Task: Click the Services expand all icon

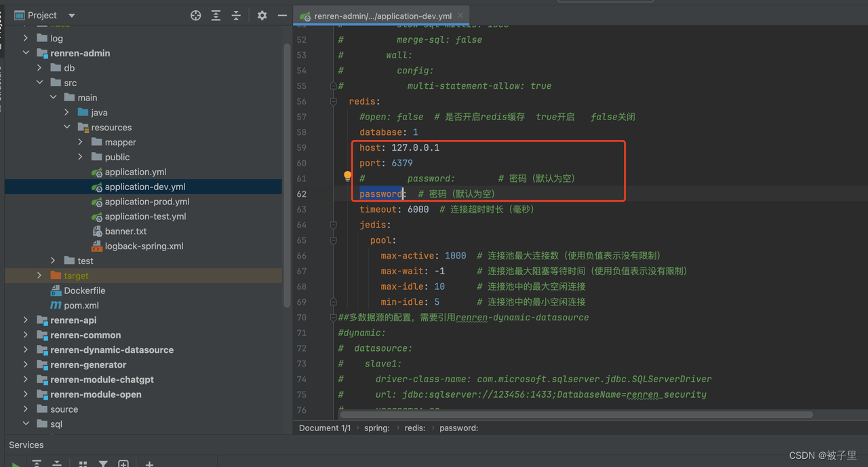Action: click(x=37, y=464)
